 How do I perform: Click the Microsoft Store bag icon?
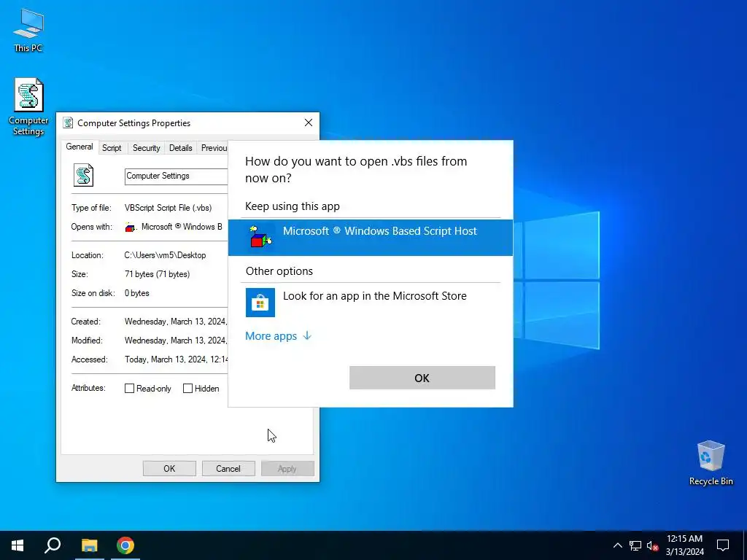coord(260,302)
